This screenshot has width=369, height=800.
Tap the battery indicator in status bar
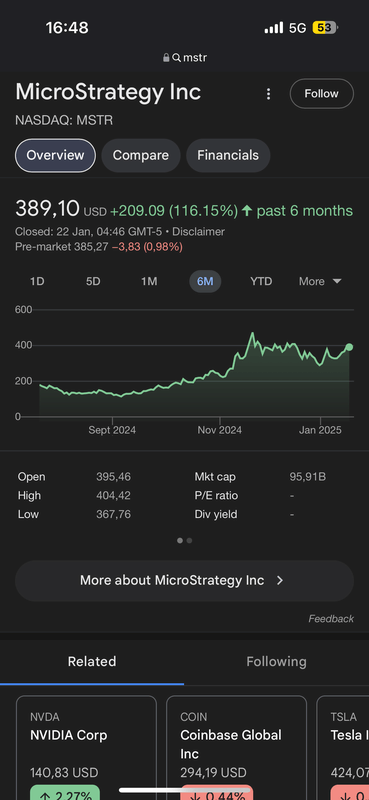point(325,28)
